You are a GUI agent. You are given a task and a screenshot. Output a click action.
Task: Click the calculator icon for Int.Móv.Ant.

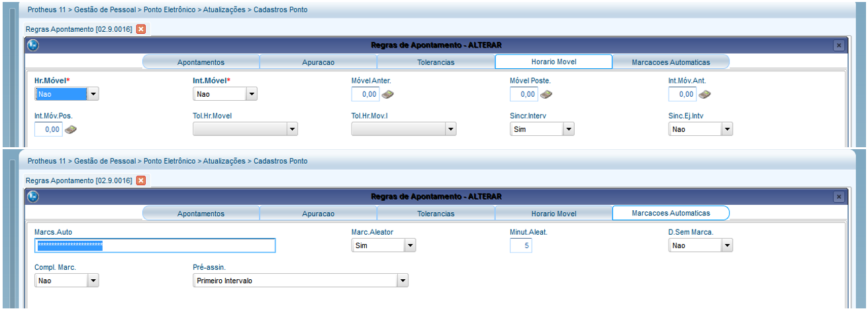click(704, 95)
